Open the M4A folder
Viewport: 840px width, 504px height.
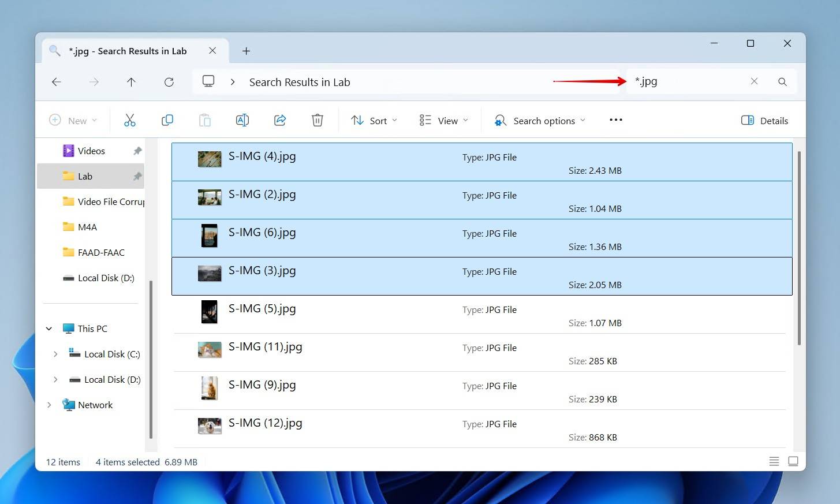point(91,227)
